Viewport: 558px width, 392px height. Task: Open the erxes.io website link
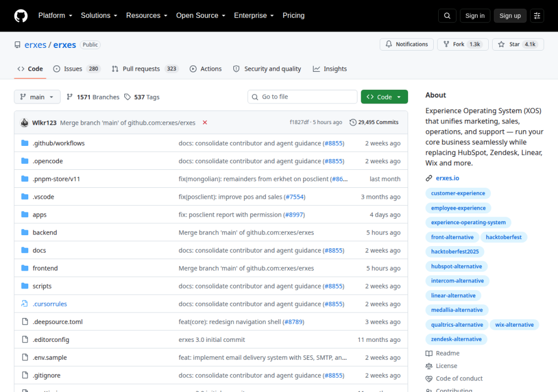[x=447, y=178]
